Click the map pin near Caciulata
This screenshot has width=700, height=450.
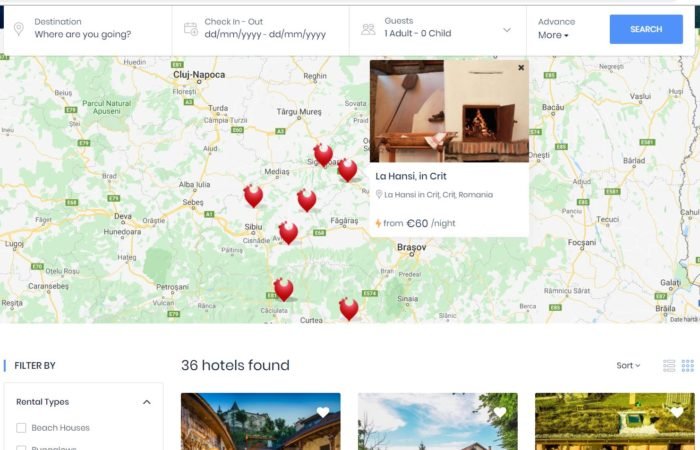[283, 289]
